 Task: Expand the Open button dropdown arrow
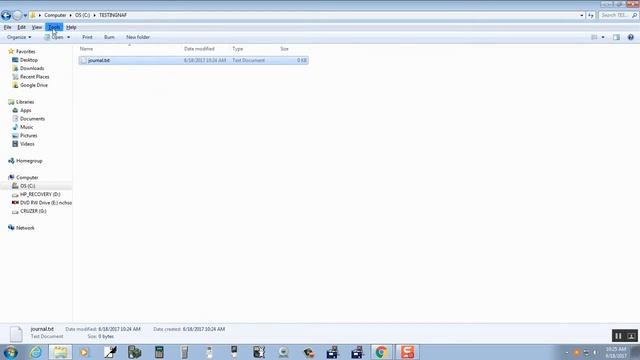68,37
